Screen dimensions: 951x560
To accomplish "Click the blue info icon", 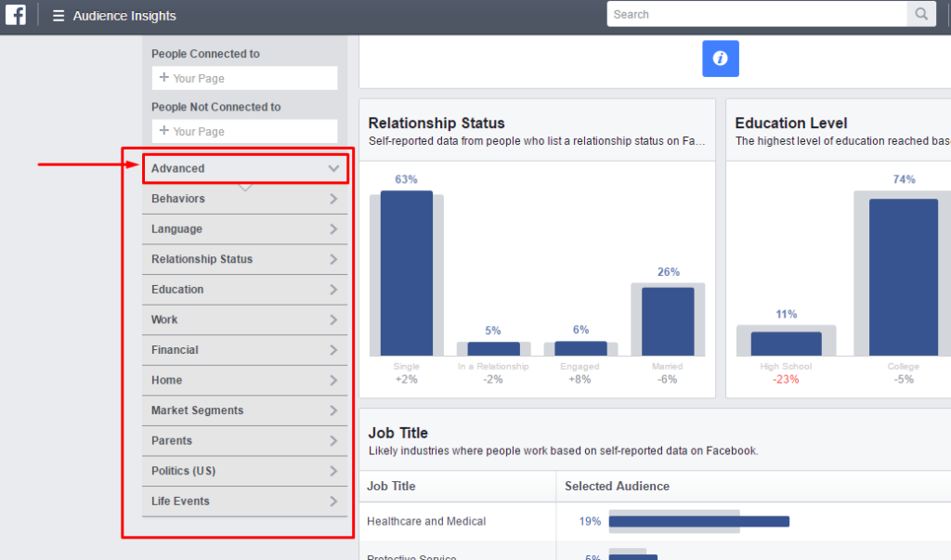I will click(x=721, y=59).
